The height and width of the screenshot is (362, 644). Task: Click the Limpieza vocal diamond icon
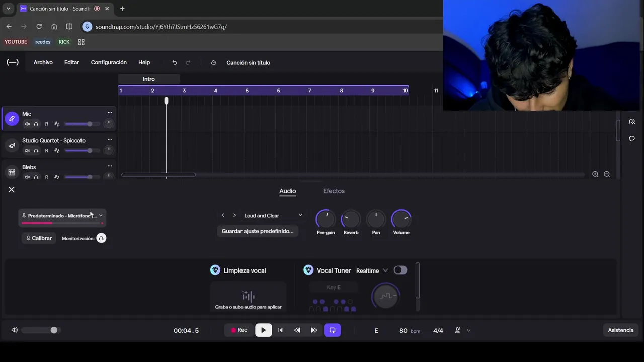pyautogui.click(x=215, y=270)
